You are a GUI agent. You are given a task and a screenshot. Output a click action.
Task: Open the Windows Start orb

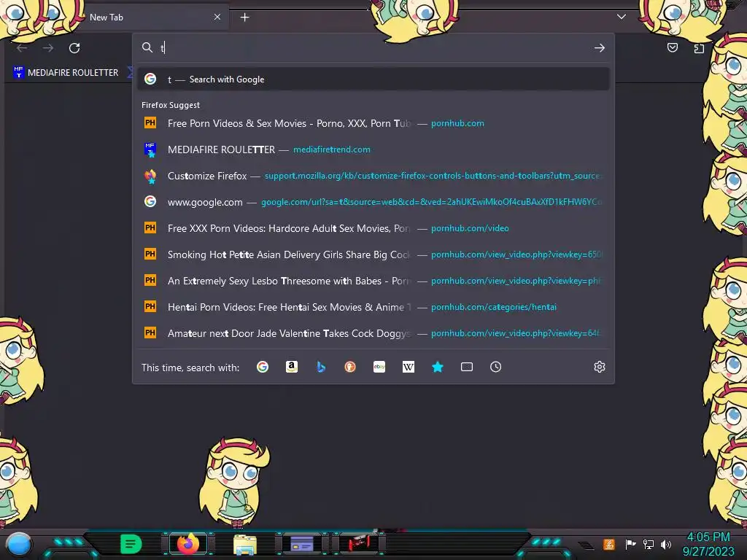19,544
